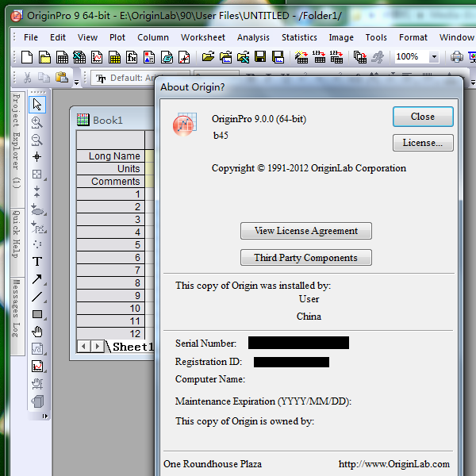Select the Rectangle tool
Image resolution: width=476 pixels, height=476 pixels.
[x=37, y=314]
